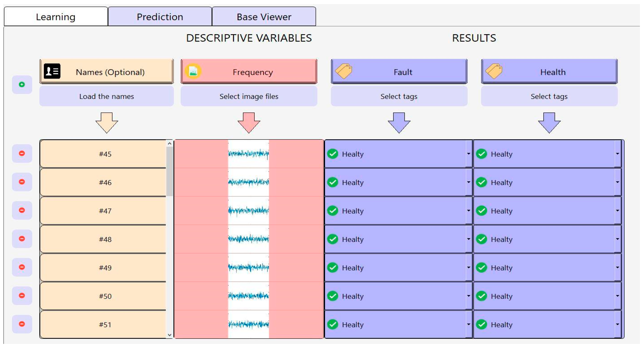Image resolution: width=644 pixels, height=348 pixels.
Task: Remove row #51 with red minus icon
Action: (22, 324)
